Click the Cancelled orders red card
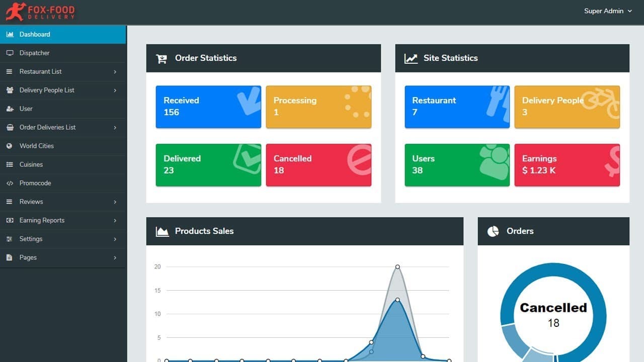Image resolution: width=644 pixels, height=362 pixels. (318, 165)
